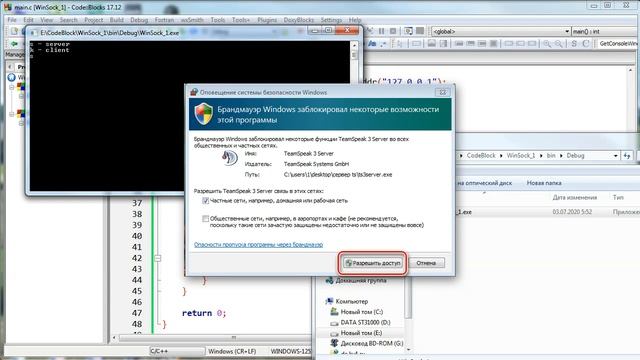The height and width of the screenshot is (360, 640).
Task: Click the C toolbar icon
Action: coord(586,44)
